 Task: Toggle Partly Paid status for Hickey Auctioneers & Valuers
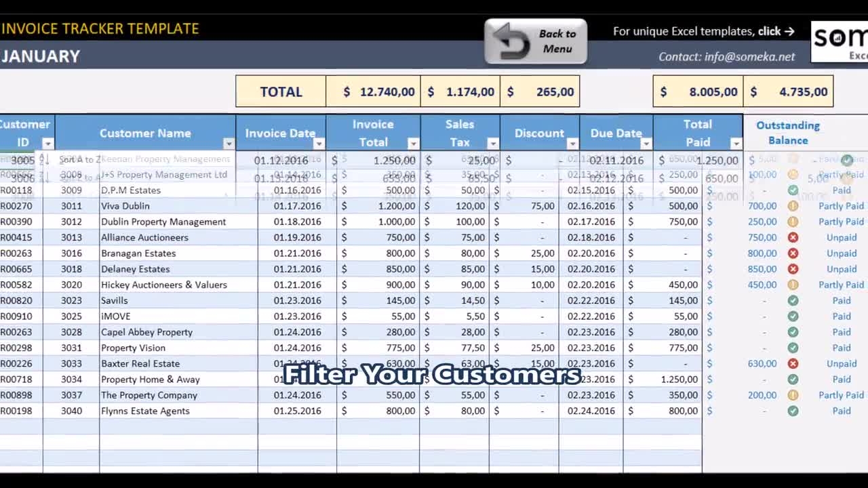click(793, 285)
